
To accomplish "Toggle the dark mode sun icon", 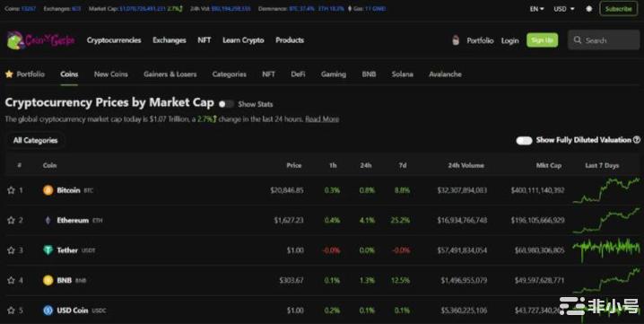I will (589, 9).
